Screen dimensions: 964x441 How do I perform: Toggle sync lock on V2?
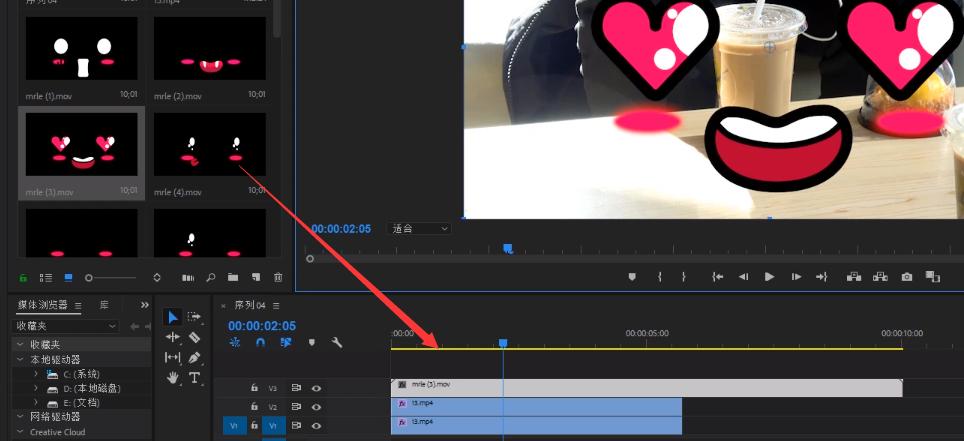tap(296, 407)
